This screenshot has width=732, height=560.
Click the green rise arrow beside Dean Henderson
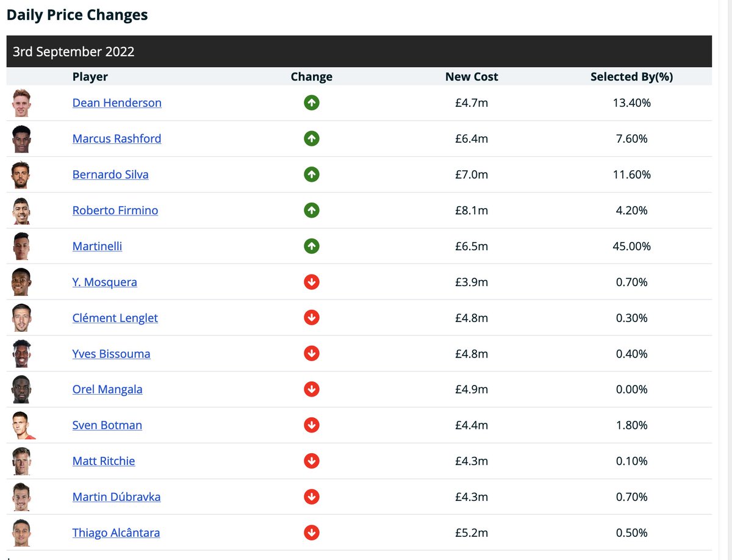(x=312, y=102)
